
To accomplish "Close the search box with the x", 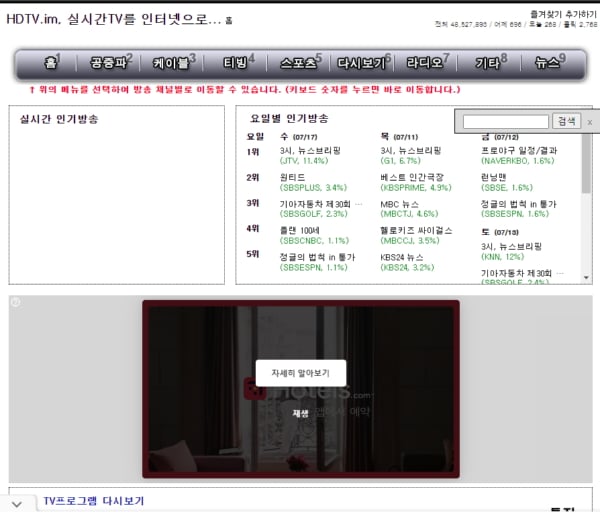I will [x=590, y=122].
